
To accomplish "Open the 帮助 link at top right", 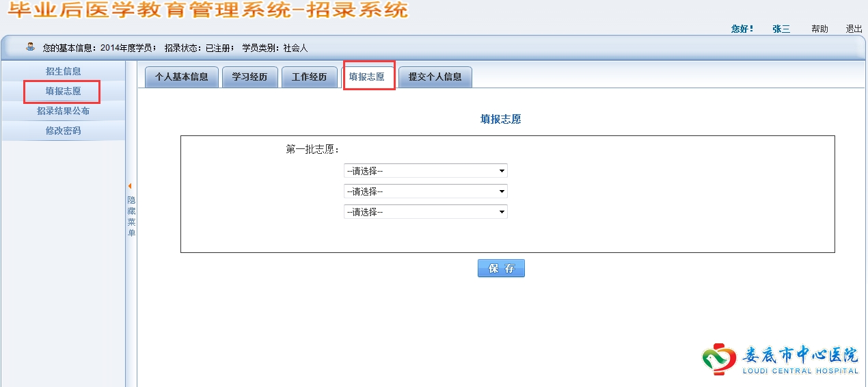I will coord(819,29).
